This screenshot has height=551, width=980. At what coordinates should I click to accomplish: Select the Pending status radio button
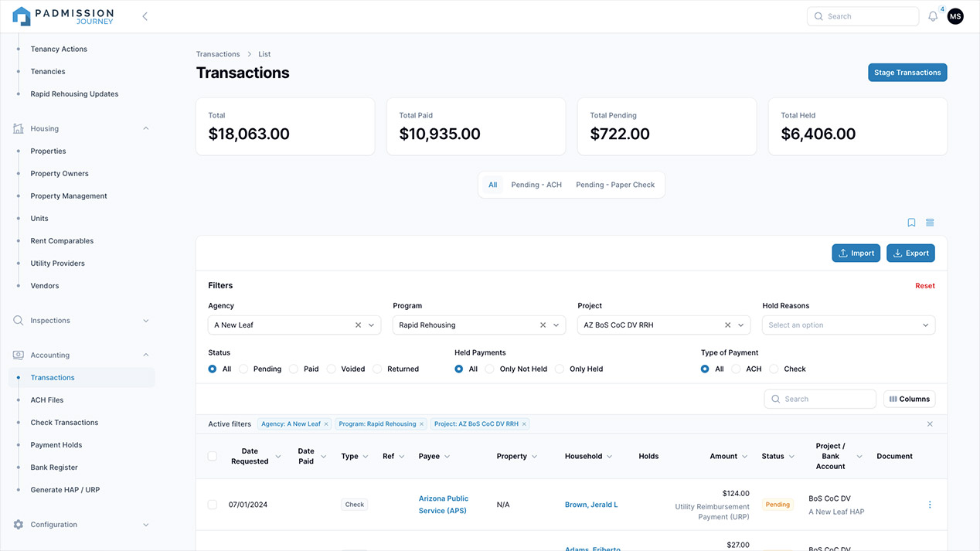(x=243, y=369)
